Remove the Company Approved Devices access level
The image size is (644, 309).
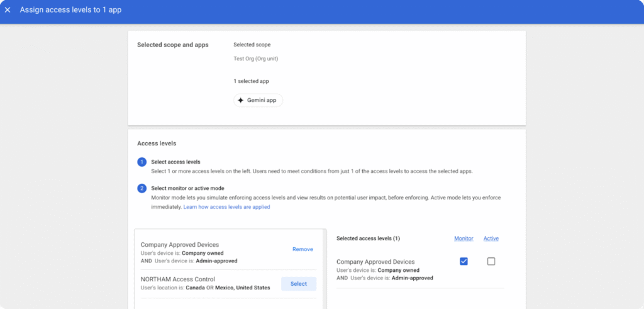(x=303, y=249)
